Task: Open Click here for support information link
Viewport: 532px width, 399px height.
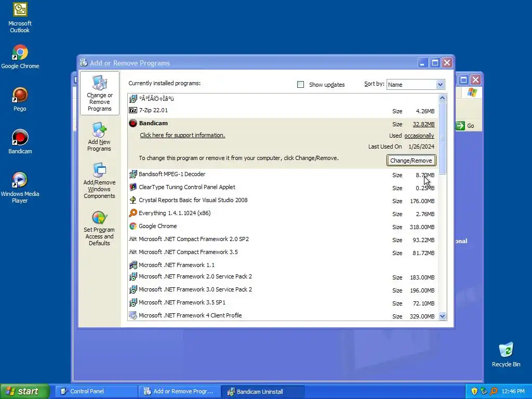Action: point(182,135)
